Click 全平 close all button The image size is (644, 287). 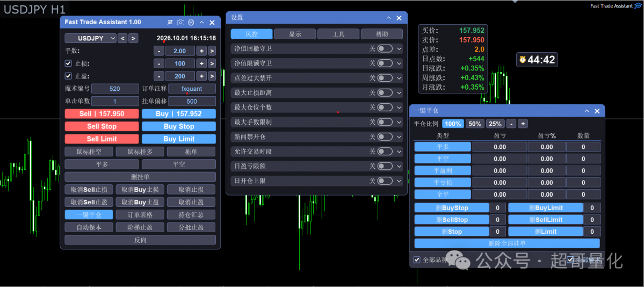[x=443, y=195]
